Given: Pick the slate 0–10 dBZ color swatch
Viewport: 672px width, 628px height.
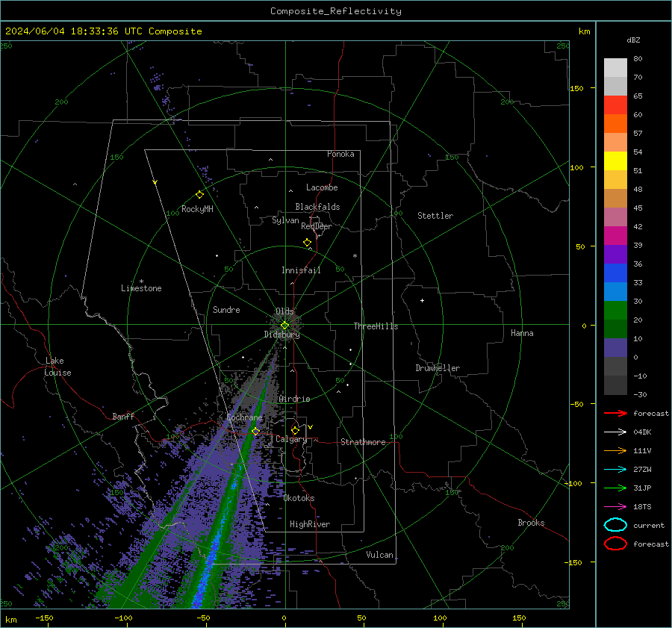Looking at the screenshot, I should 615,348.
